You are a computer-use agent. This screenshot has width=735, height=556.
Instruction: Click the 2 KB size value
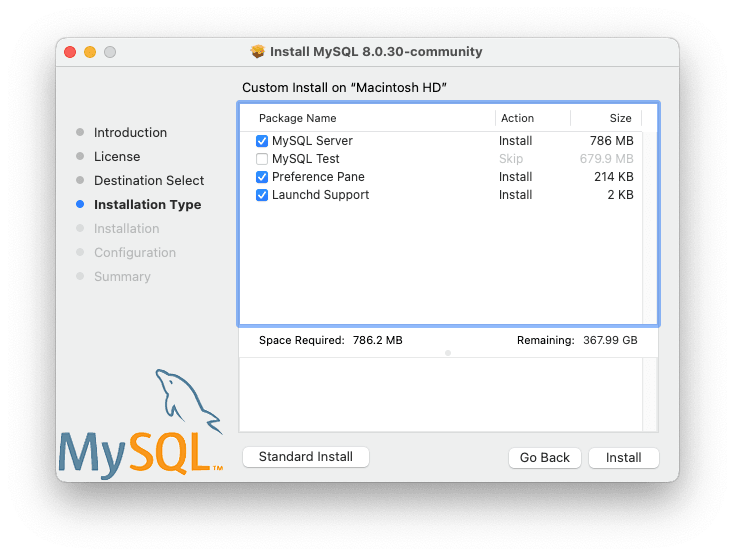point(621,195)
